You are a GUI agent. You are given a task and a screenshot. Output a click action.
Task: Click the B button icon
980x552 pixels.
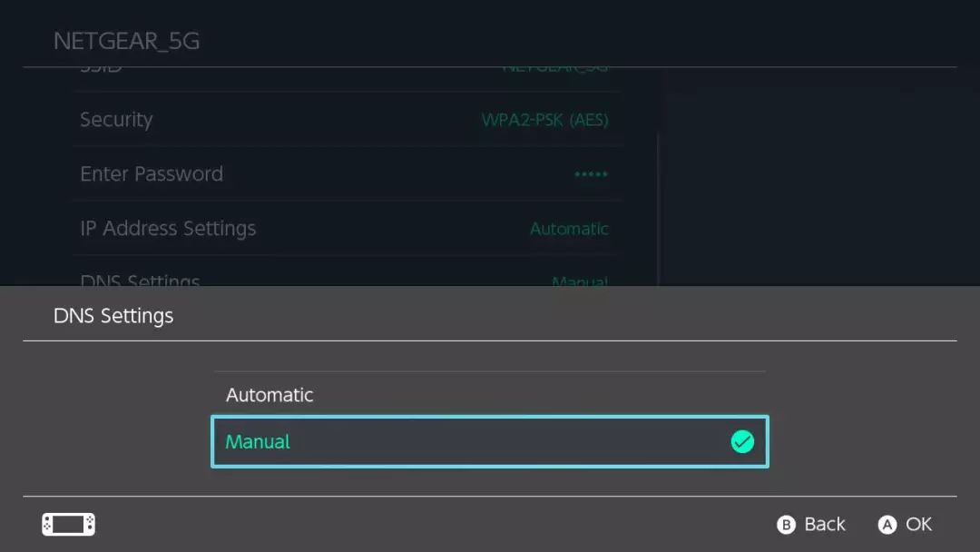[x=786, y=525]
